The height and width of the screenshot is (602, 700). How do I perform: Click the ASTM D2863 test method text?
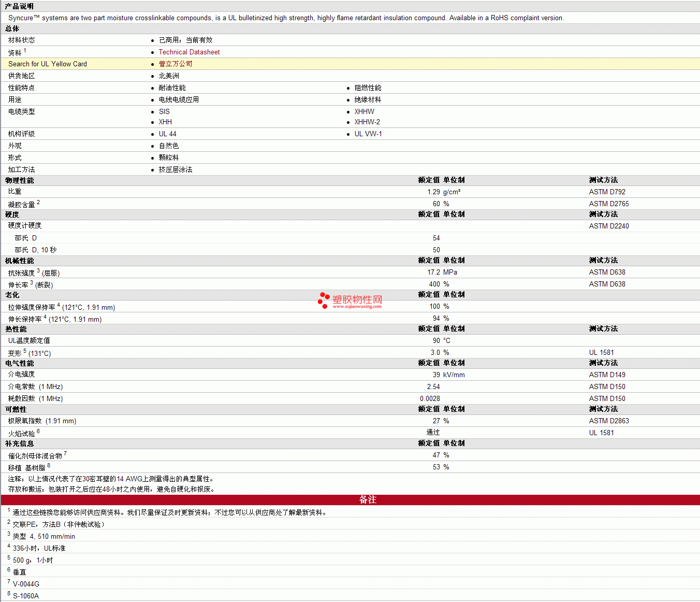[x=609, y=421]
